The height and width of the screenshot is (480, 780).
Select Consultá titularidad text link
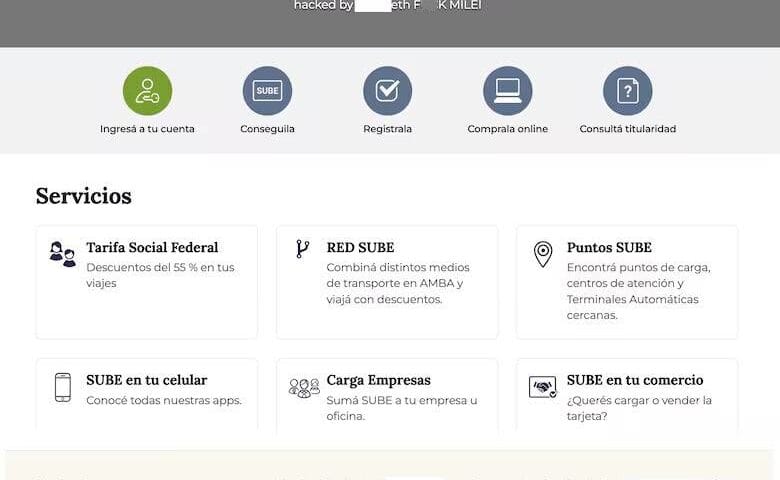point(627,129)
